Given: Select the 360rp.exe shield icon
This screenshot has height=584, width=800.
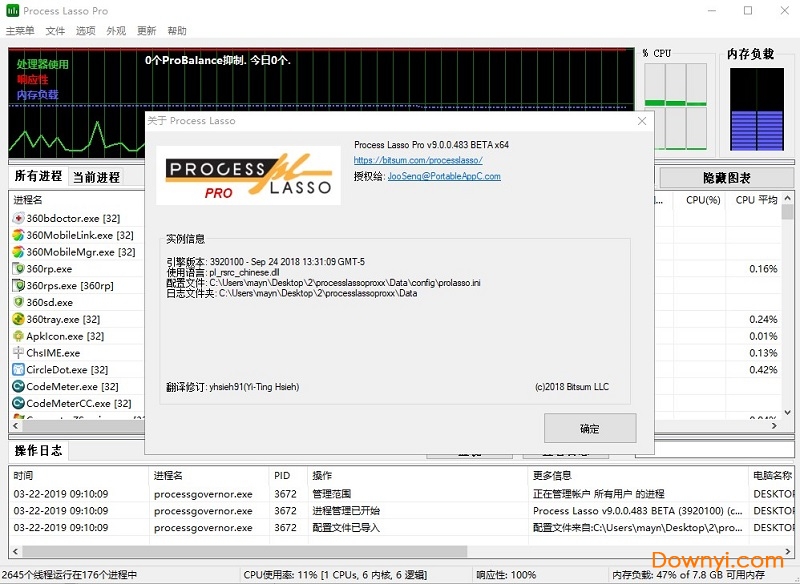Looking at the screenshot, I should (18, 269).
